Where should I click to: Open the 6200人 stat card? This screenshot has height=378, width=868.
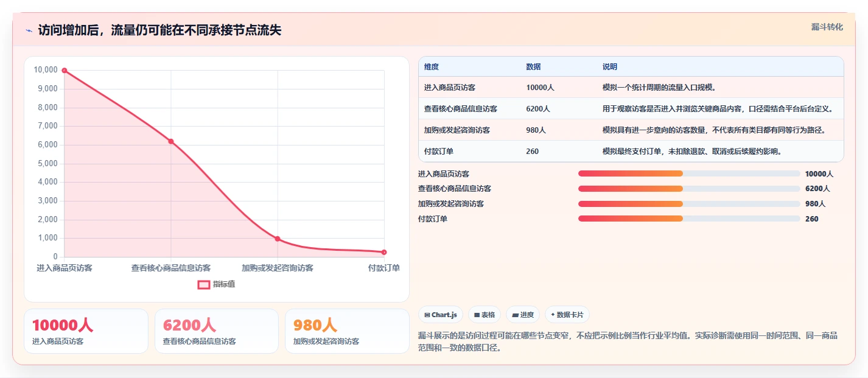coord(217,331)
